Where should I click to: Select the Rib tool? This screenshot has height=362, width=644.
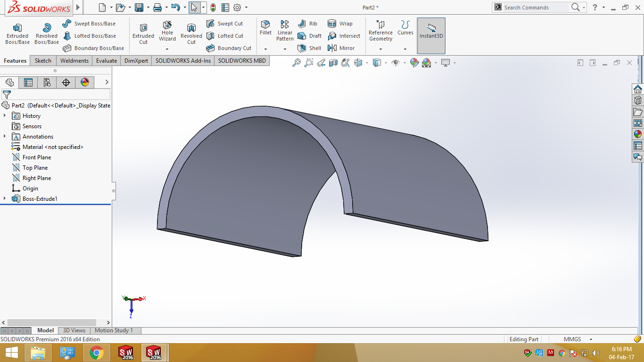click(x=307, y=24)
